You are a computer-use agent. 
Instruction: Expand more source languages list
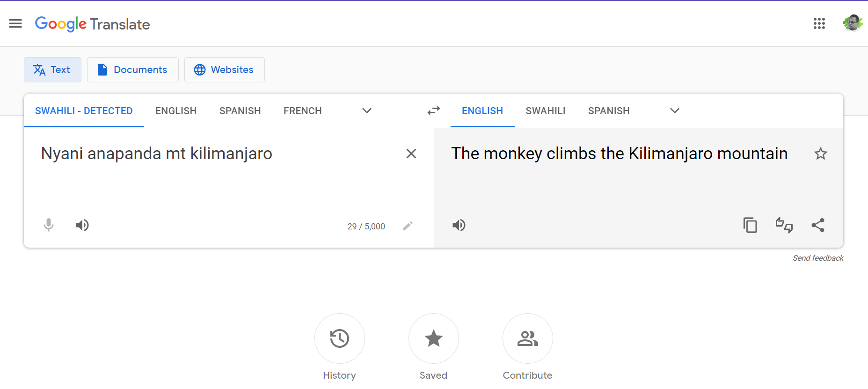point(367,111)
